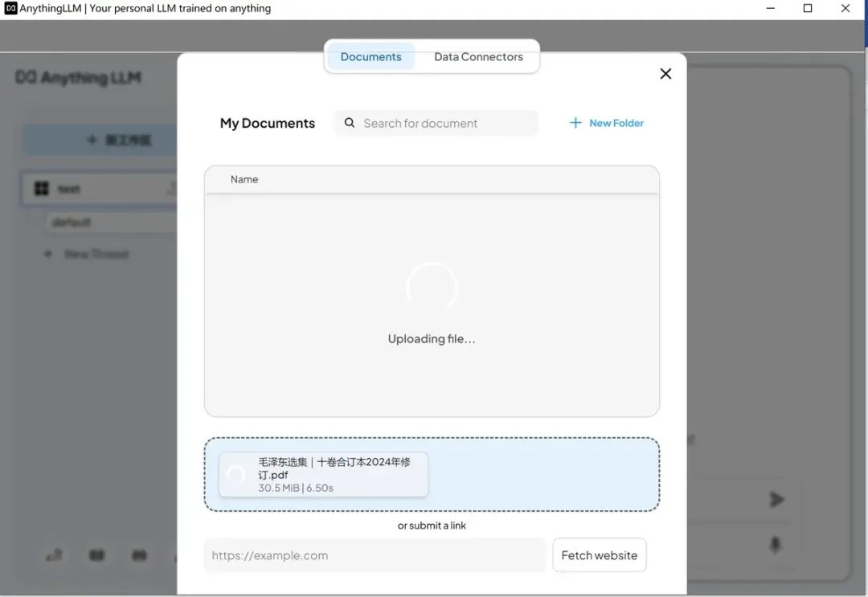Viewport: 868px width, 597px height.
Task: Click the Anything LLM logo
Action: tap(78, 77)
